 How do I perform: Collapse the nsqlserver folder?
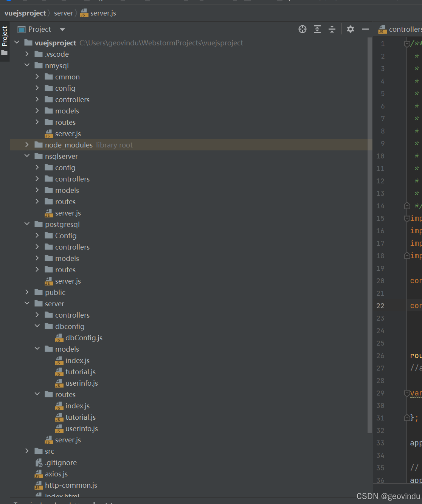click(27, 156)
